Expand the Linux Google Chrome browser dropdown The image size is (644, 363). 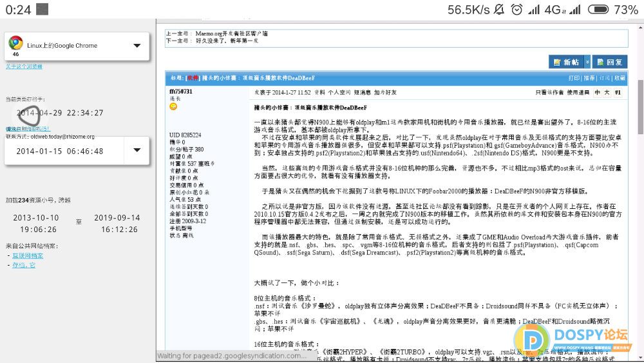point(137,46)
